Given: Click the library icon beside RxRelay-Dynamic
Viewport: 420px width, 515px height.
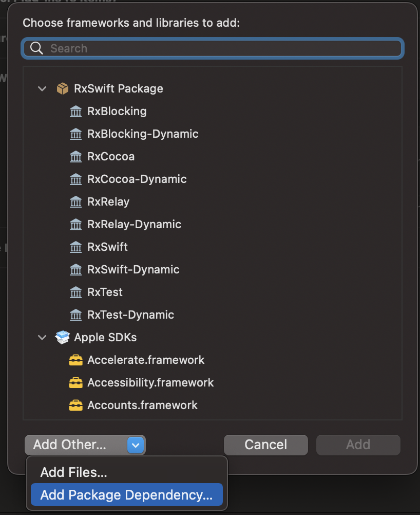Looking at the screenshot, I should click(x=76, y=224).
